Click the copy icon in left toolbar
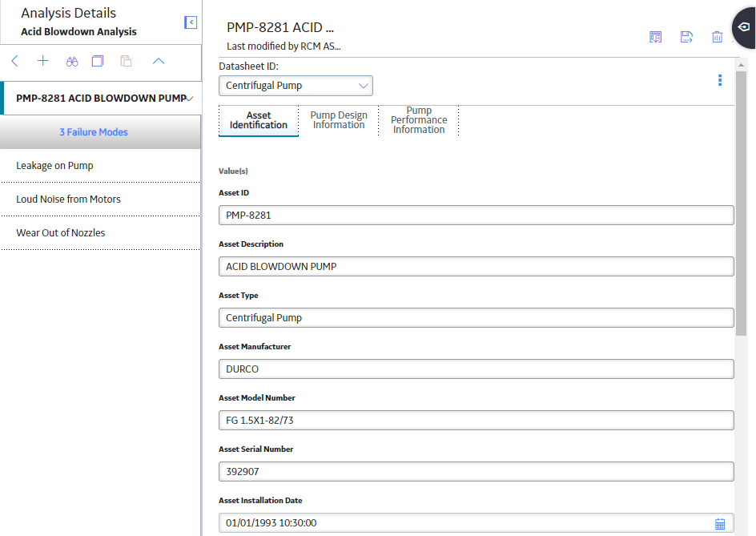 [98, 61]
